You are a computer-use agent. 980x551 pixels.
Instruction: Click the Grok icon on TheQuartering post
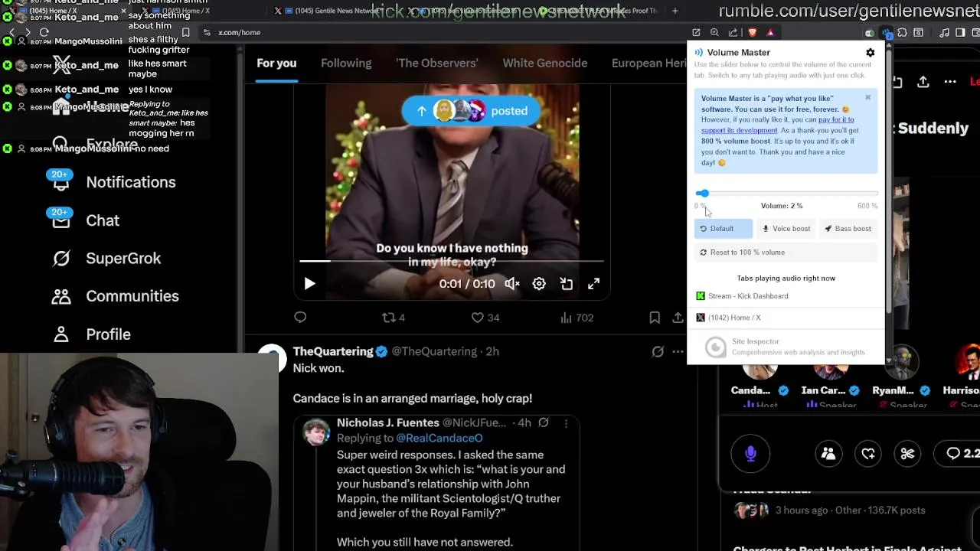(x=658, y=352)
